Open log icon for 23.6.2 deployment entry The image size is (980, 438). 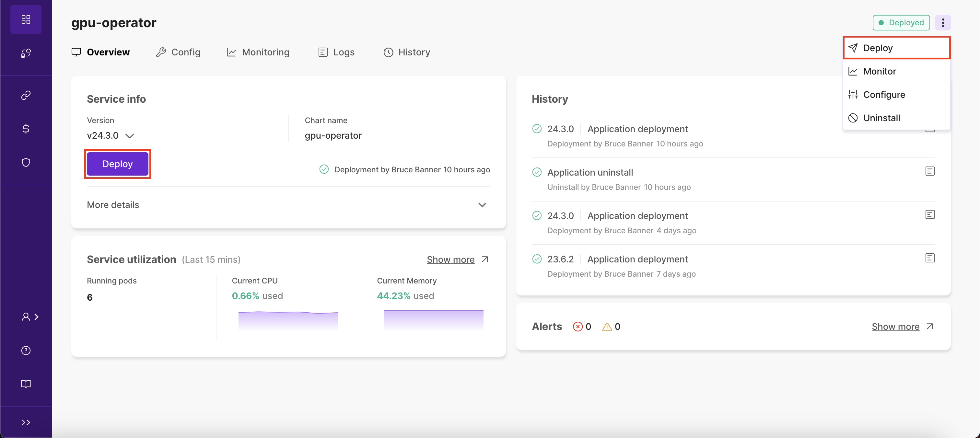pyautogui.click(x=930, y=258)
